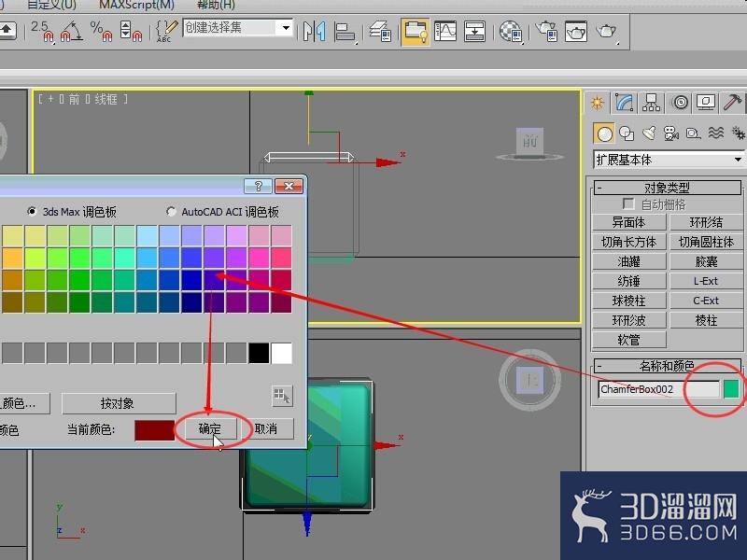Toggle the angle snap tool
The image size is (747, 560).
(x=71, y=32)
